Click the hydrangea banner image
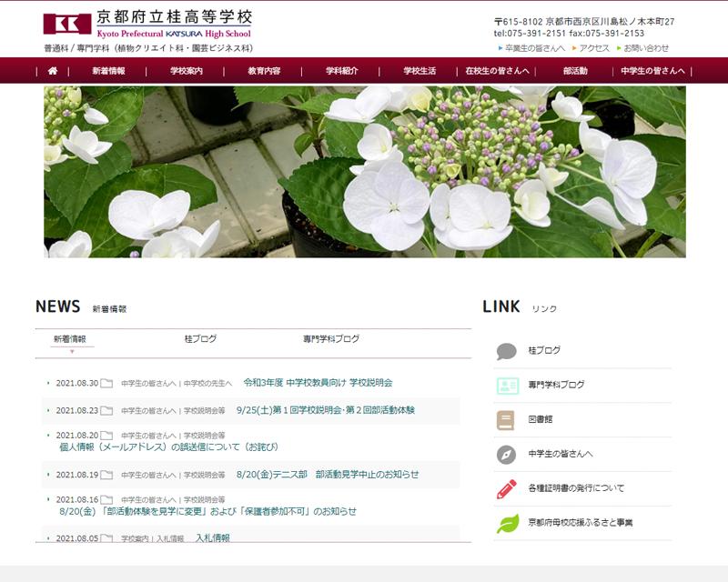The height and width of the screenshot is (582, 728). pyautogui.click(x=364, y=172)
